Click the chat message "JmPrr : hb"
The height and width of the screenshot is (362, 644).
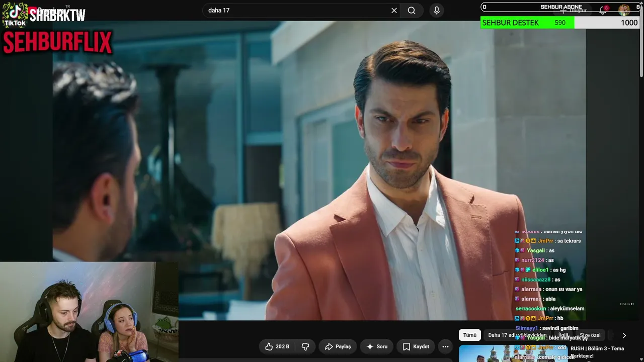pyautogui.click(x=539, y=318)
